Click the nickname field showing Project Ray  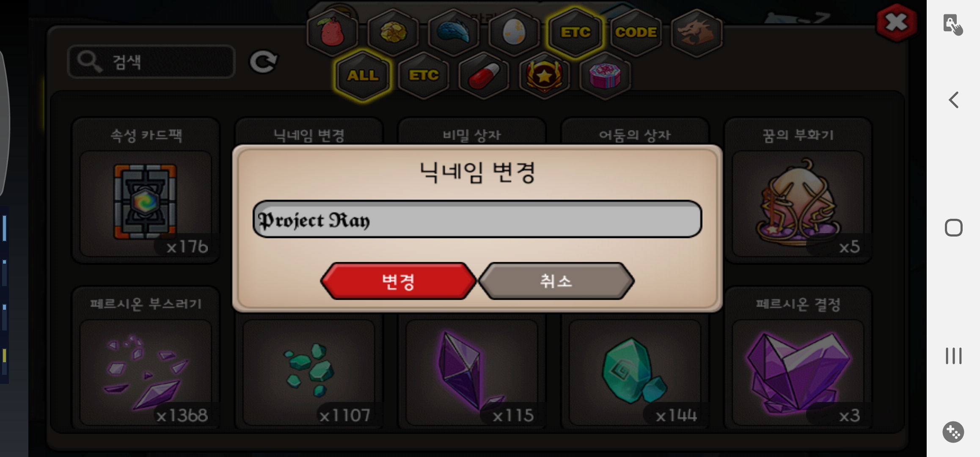click(x=477, y=219)
